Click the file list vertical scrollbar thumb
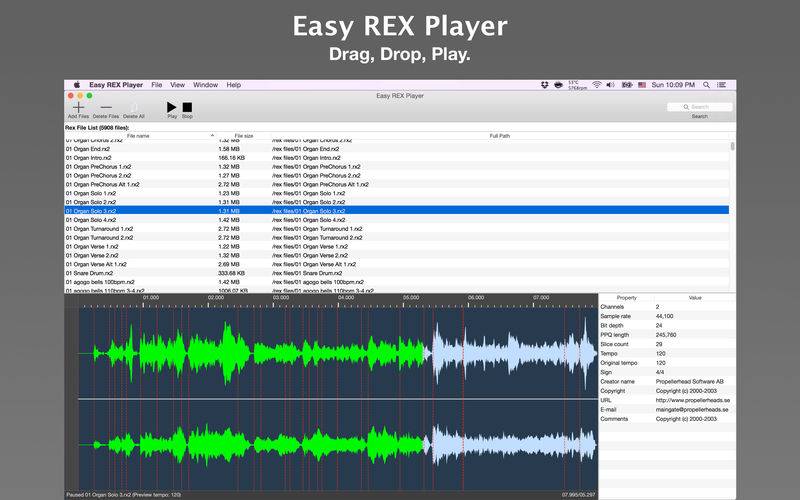Screen dimensions: 800x500 [x=733, y=146]
